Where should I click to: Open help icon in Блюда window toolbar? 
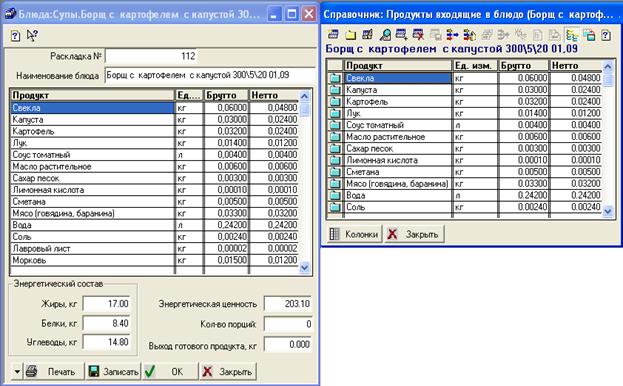click(x=15, y=36)
